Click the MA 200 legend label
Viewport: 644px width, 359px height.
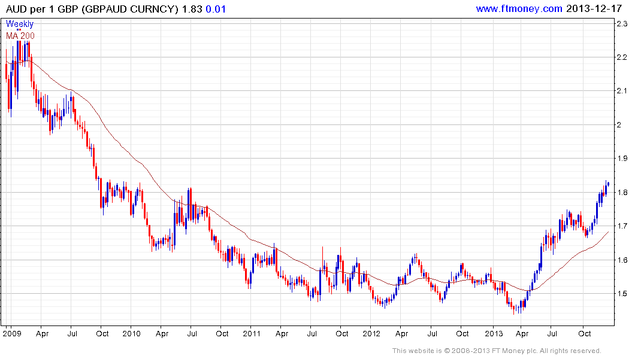(x=20, y=36)
